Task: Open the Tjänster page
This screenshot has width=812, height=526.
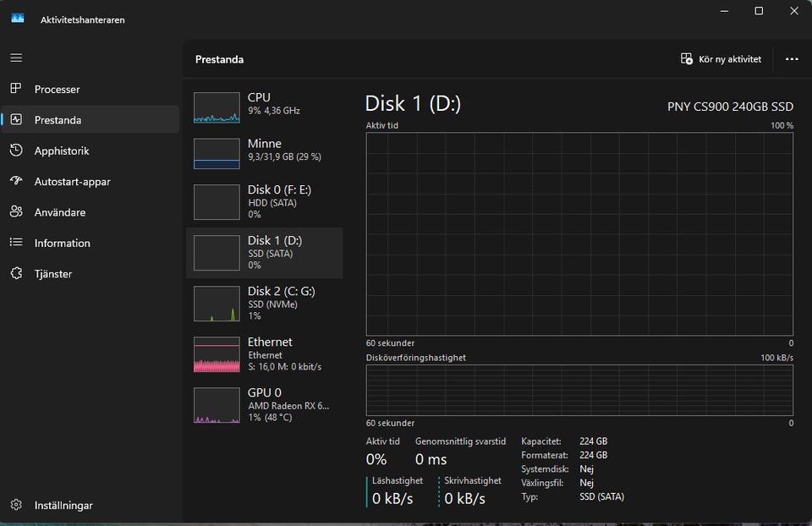Action: [x=91, y=274]
